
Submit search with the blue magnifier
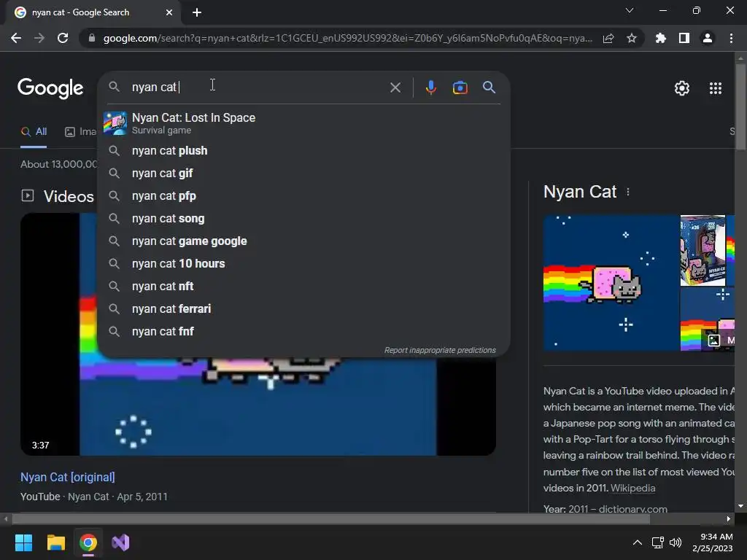[x=489, y=87]
